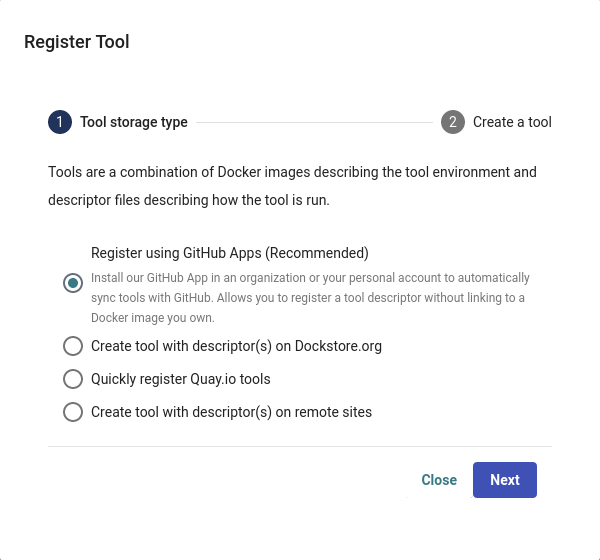Switch to the 'Create a tool' step label
This screenshot has width=600, height=560.
[x=512, y=122]
